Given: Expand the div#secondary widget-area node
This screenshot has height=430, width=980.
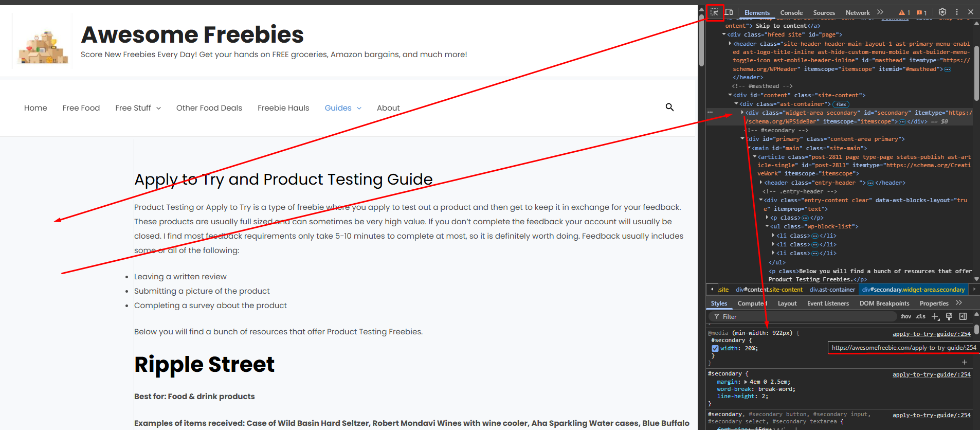Looking at the screenshot, I should [x=742, y=113].
